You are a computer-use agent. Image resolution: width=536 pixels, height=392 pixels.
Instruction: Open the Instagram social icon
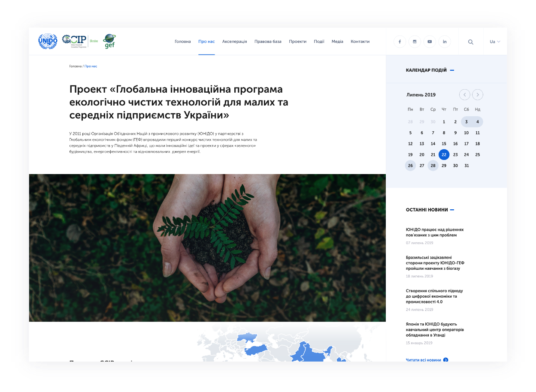[415, 42]
